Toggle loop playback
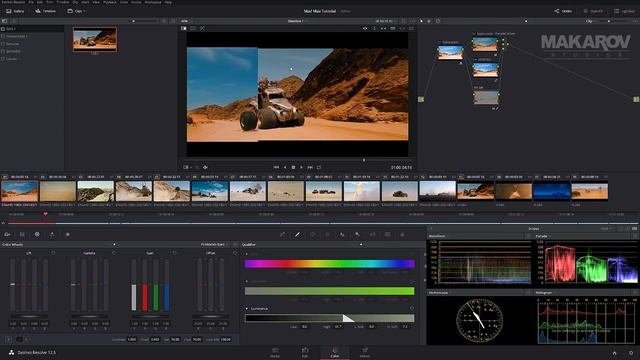 click(x=319, y=167)
